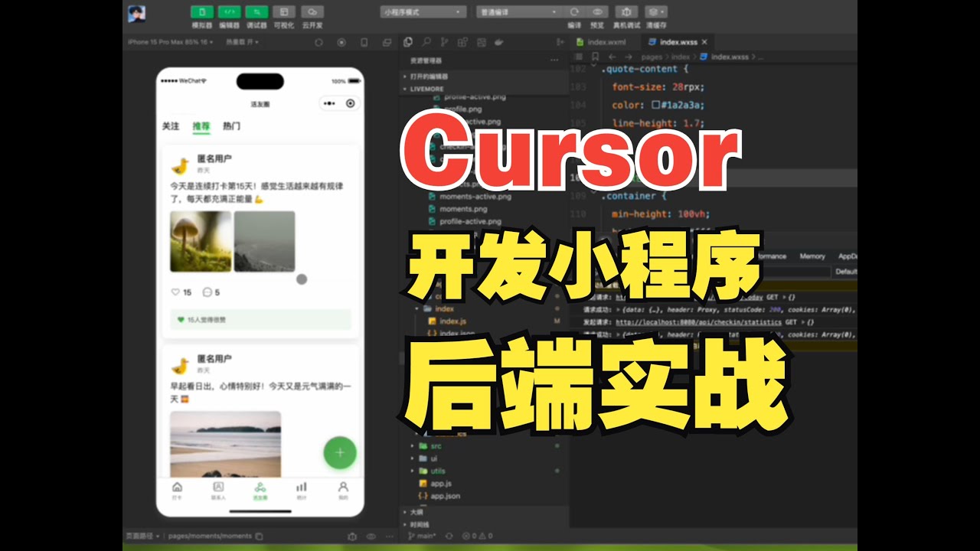Image resolution: width=980 pixels, height=551 pixels.
Task: Tap the 打卡 home tab bar icon
Action: (x=178, y=491)
